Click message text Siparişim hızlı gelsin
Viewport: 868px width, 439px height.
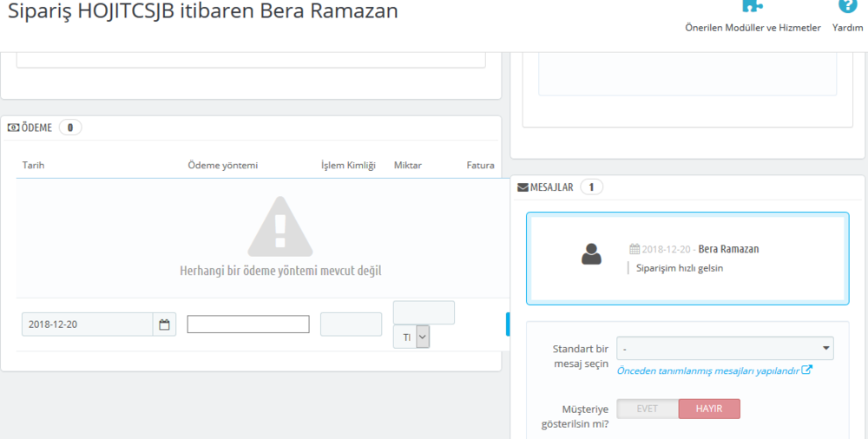coord(680,268)
